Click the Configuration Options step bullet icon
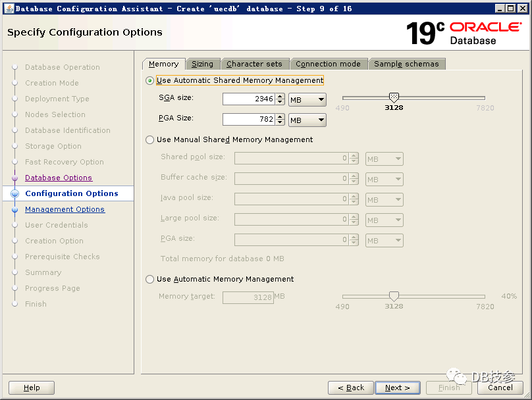 point(14,193)
